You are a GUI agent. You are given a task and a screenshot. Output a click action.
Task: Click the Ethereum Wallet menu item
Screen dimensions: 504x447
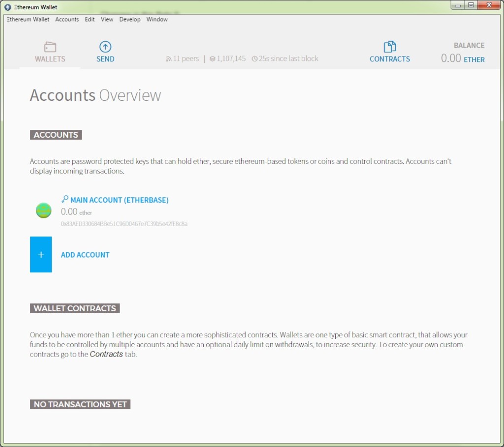click(28, 19)
